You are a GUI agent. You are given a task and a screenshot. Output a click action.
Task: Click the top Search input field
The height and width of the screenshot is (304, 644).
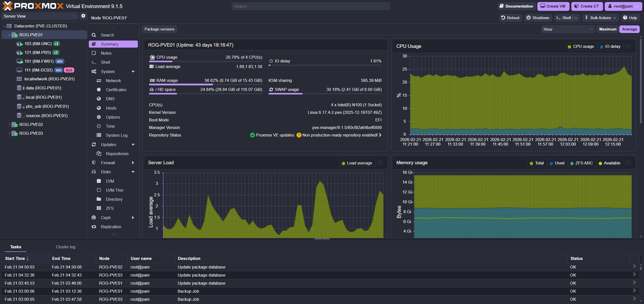pyautogui.click(x=311, y=6)
